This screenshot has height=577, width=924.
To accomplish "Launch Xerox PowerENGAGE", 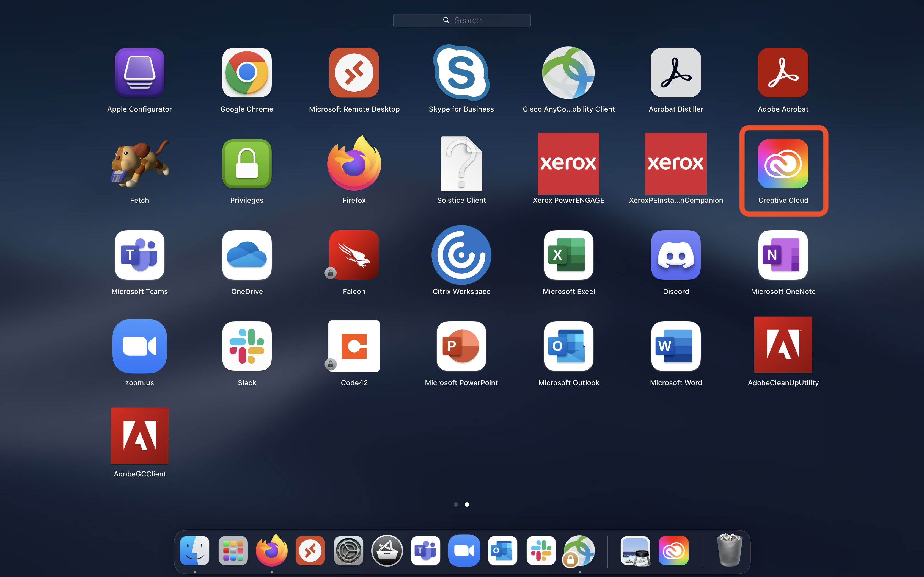I will click(568, 164).
